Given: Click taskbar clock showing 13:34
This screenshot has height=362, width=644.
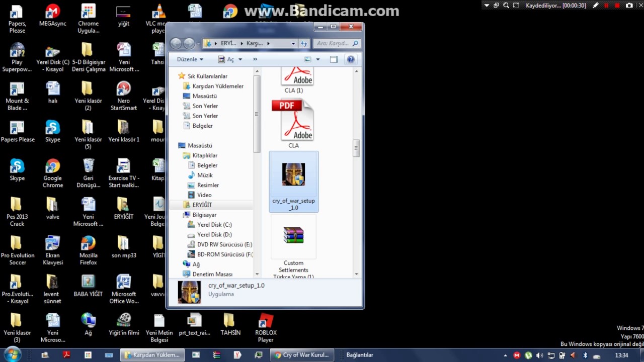Looking at the screenshot, I should [622, 355].
